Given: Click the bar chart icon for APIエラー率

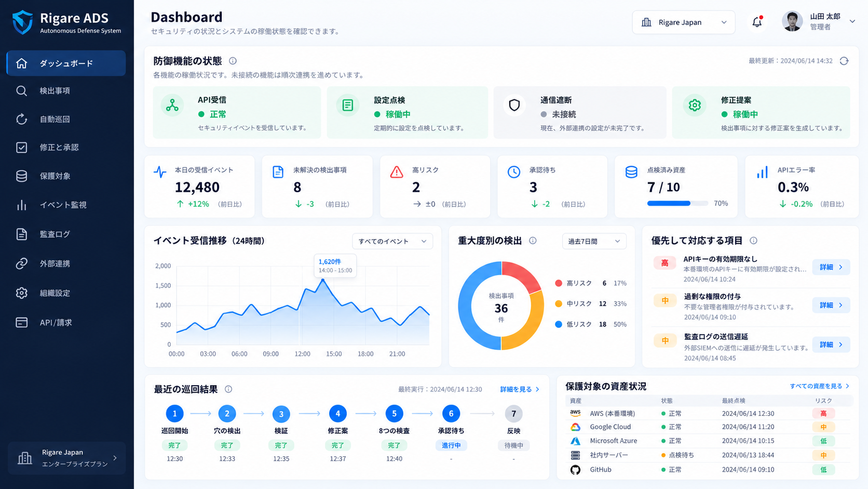Looking at the screenshot, I should (x=762, y=172).
